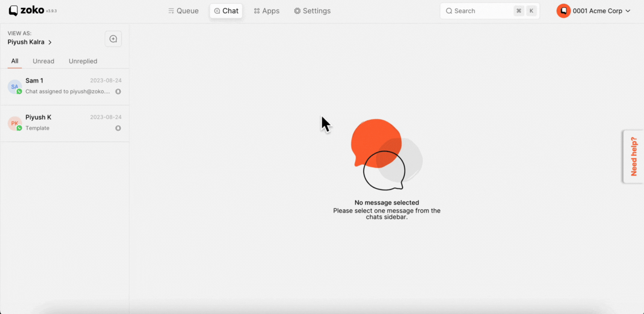Click the VIEW AS label
Screen dimensions: 644x314
(x=19, y=33)
